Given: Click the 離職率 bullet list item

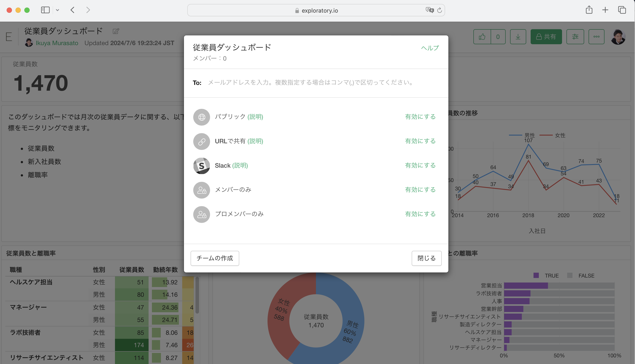Looking at the screenshot, I should tap(38, 175).
